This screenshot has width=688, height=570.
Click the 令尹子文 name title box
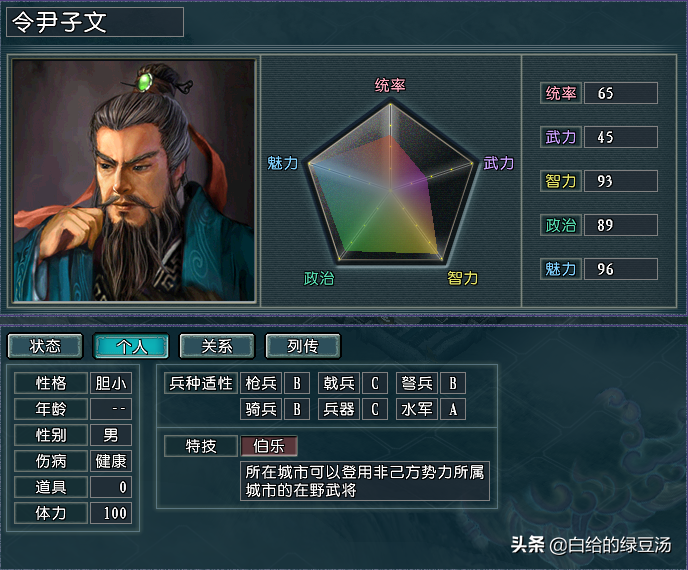95,22
